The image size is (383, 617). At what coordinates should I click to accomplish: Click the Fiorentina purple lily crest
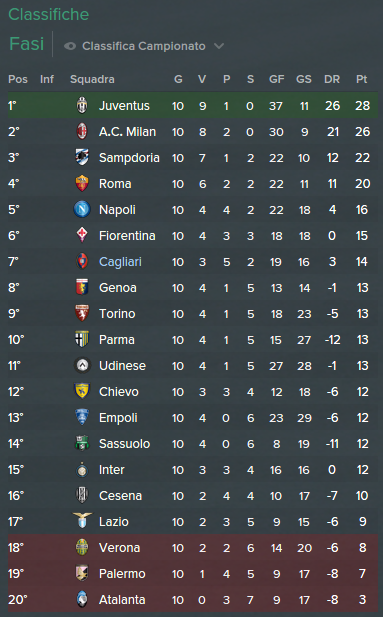[82, 235]
